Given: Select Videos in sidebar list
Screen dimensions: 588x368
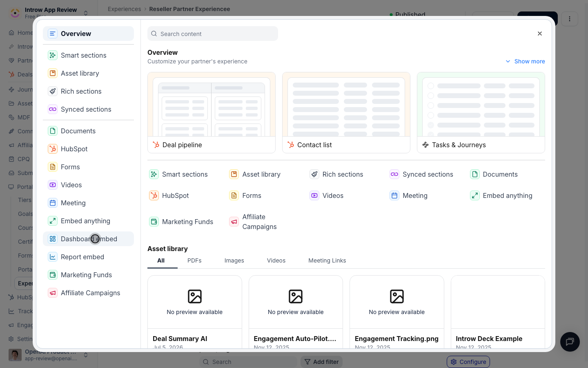Looking at the screenshot, I should (88, 185).
